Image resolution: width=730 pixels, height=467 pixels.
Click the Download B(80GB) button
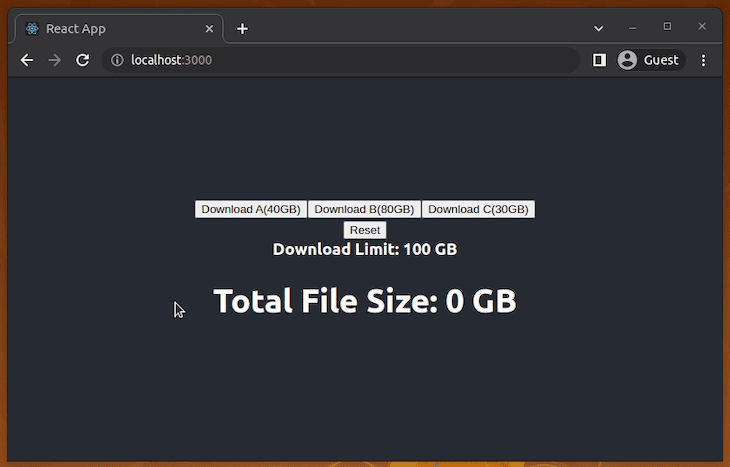pos(364,209)
